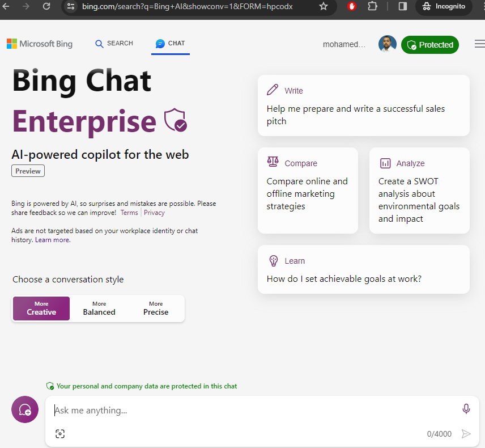This screenshot has width=485, height=448.
Task: Open the Privacy link
Action: click(x=154, y=213)
